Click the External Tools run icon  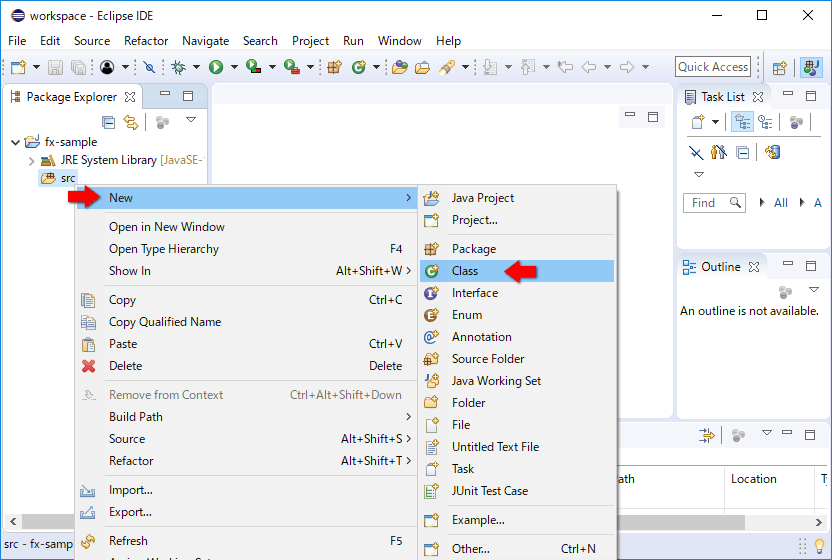(292, 67)
